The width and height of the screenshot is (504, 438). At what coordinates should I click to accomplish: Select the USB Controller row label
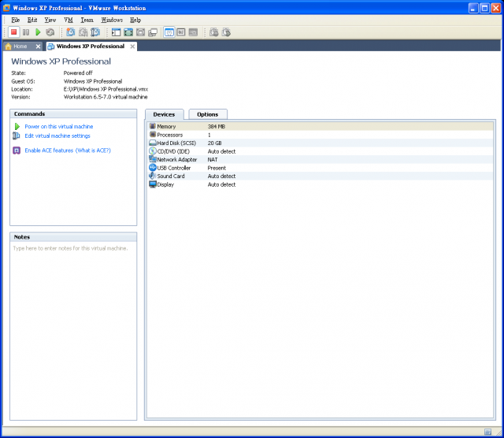pyautogui.click(x=173, y=168)
